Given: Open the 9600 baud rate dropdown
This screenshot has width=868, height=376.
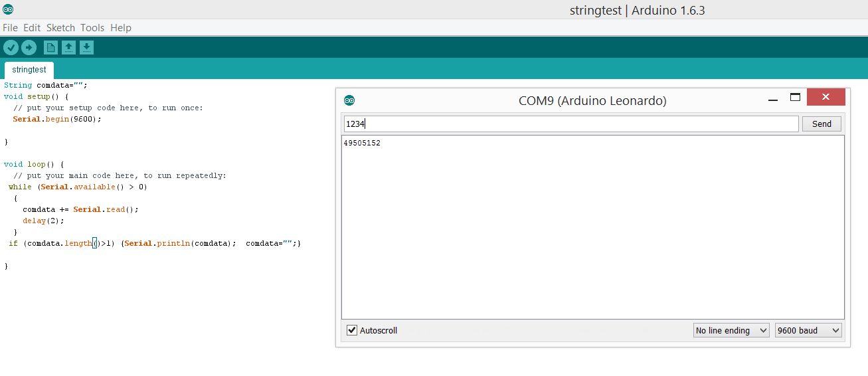Looking at the screenshot, I should click(808, 330).
